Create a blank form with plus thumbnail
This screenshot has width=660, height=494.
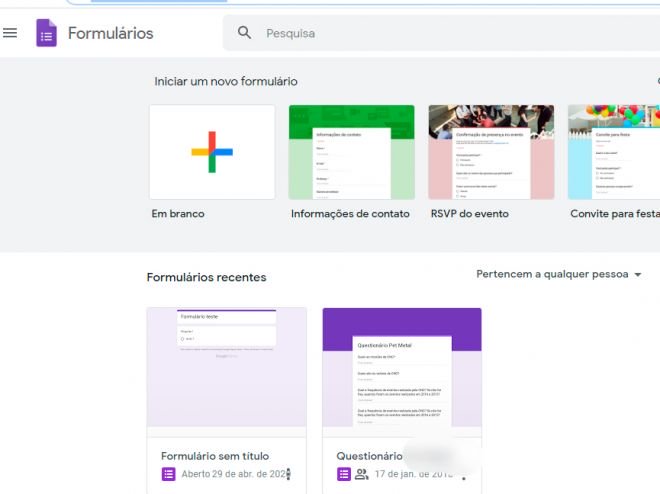[x=212, y=152]
